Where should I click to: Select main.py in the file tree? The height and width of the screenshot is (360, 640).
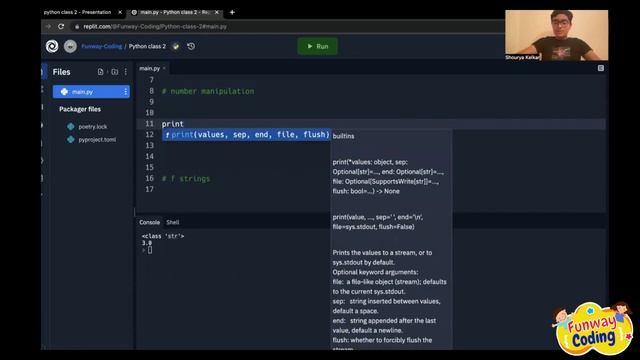(x=91, y=92)
